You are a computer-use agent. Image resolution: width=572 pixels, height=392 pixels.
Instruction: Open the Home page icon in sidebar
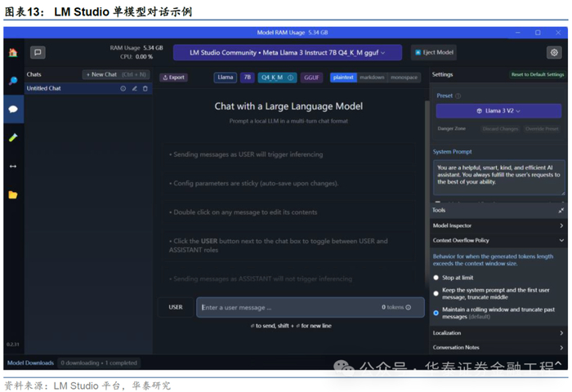click(13, 52)
